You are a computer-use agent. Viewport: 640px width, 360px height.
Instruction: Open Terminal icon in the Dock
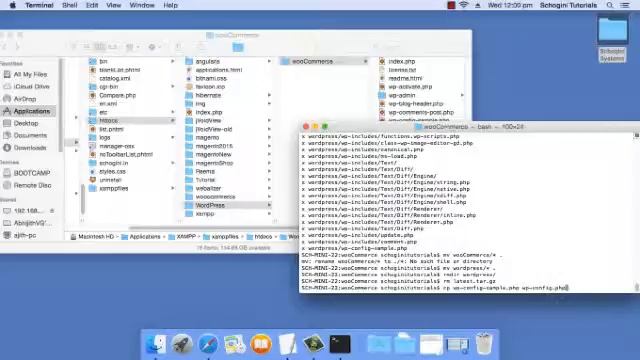[340, 344]
